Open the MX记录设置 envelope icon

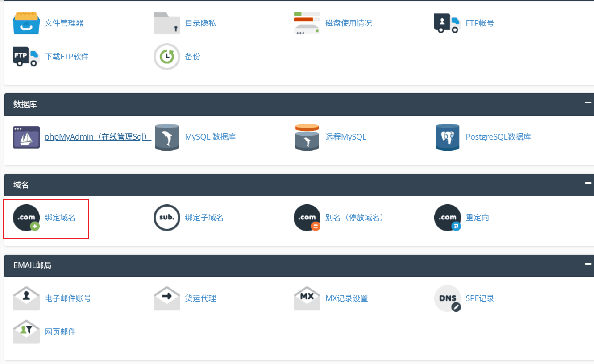(x=307, y=298)
